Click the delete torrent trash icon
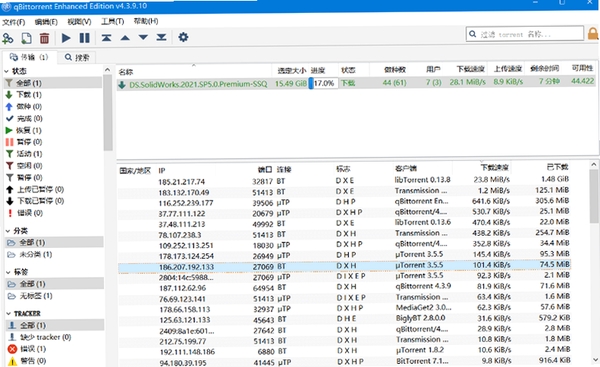 [x=44, y=38]
